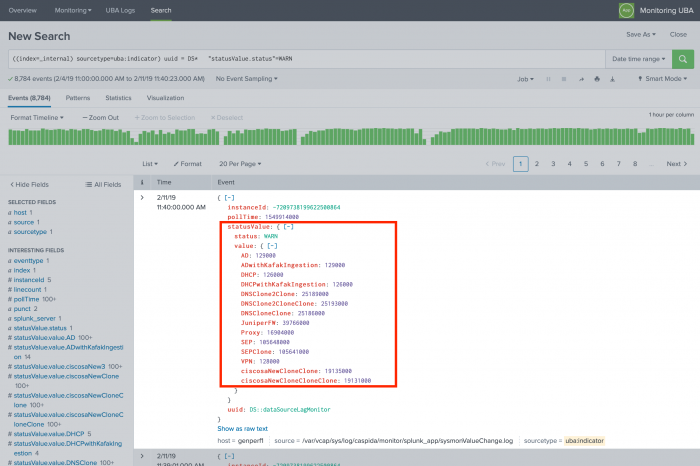Image resolution: width=700 pixels, height=466 pixels.
Task: Open the Save As dropdown
Action: [641, 34]
